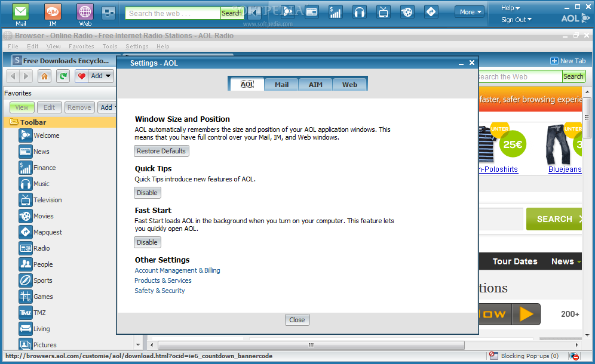Screen dimensions: 595x364
Task: Open the Television icon in top toolbar
Action: coord(384,12)
